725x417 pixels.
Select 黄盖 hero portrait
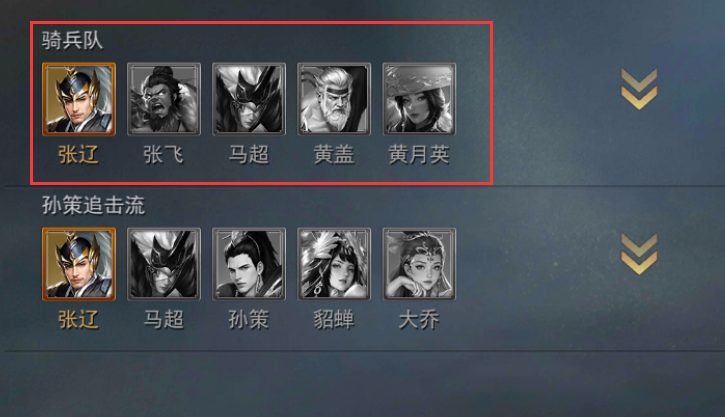pyautogui.click(x=334, y=99)
